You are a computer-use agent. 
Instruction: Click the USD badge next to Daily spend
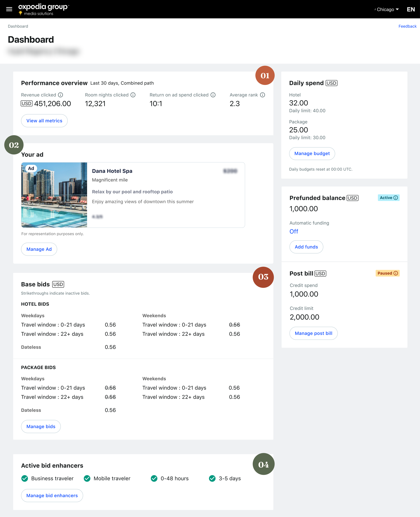[331, 83]
